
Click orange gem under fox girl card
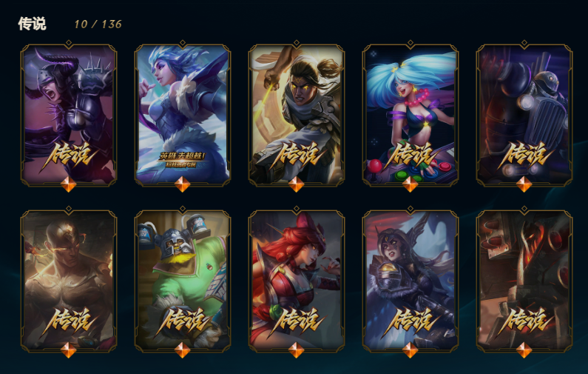point(297,350)
